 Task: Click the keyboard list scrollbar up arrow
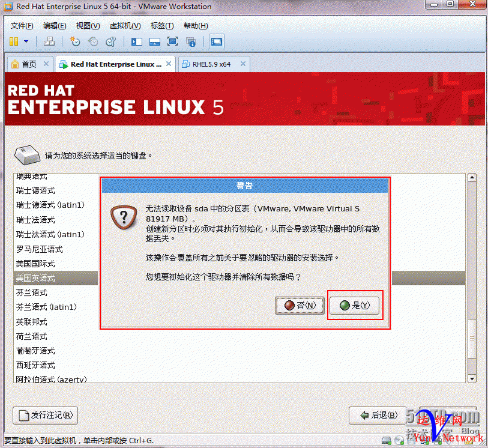(x=472, y=177)
